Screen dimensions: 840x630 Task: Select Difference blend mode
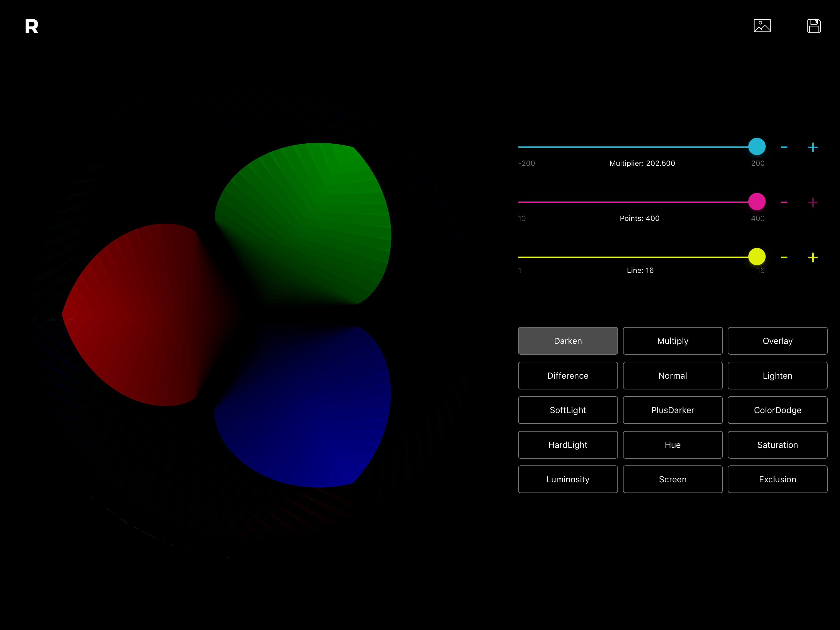point(567,375)
